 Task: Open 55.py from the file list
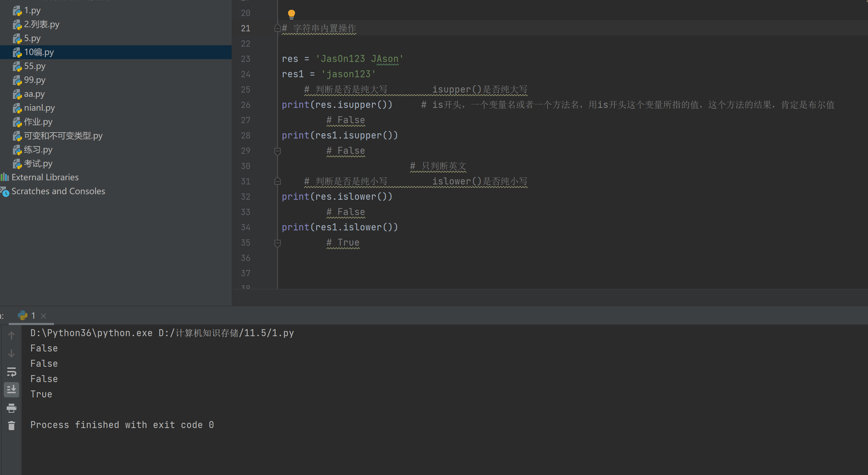[34, 66]
